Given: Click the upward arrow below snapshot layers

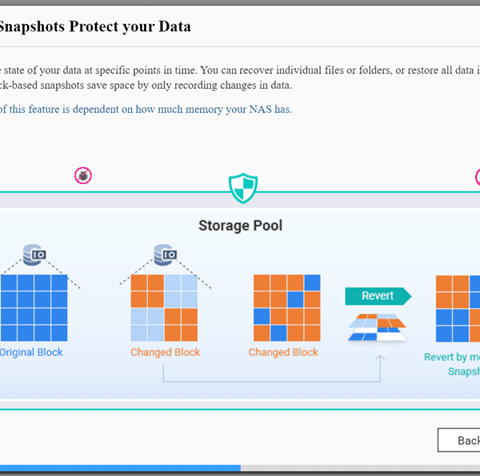Looking at the screenshot, I should click(380, 368).
